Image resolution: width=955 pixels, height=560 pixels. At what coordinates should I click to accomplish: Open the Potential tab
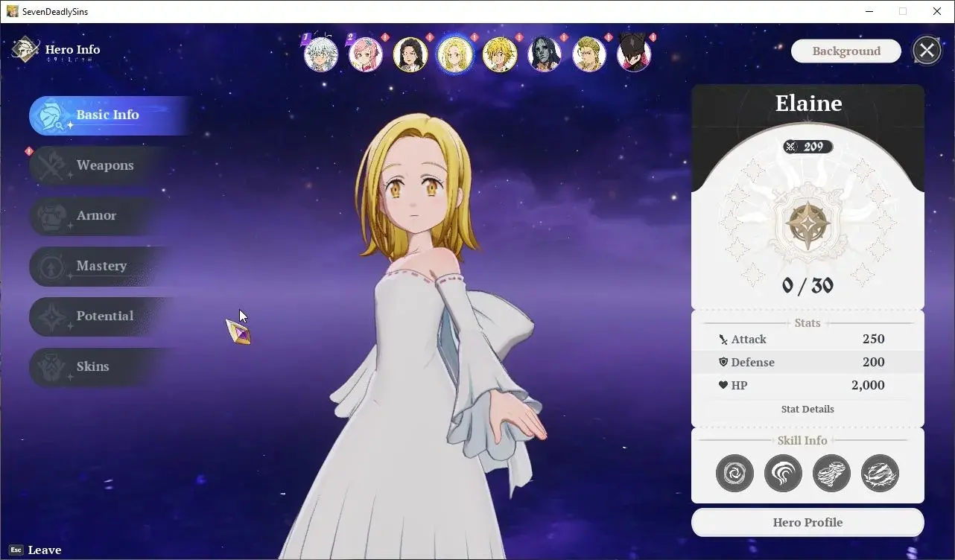(104, 316)
